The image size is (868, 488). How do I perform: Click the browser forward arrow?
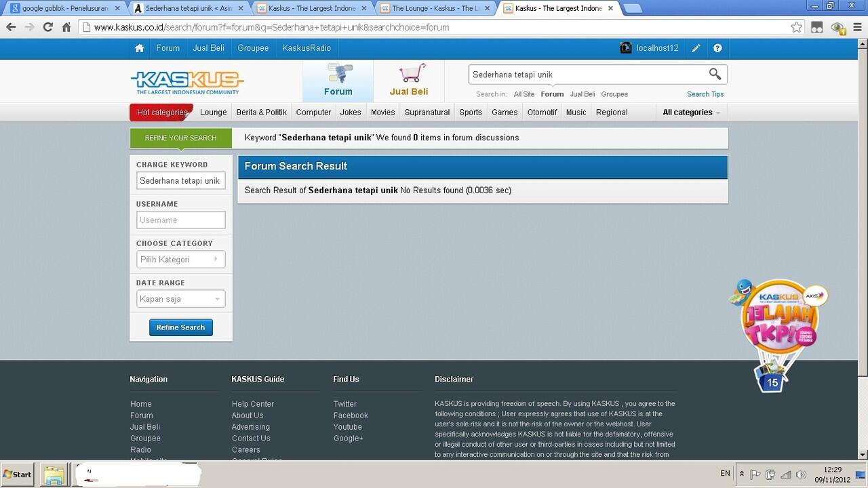pyautogui.click(x=29, y=27)
